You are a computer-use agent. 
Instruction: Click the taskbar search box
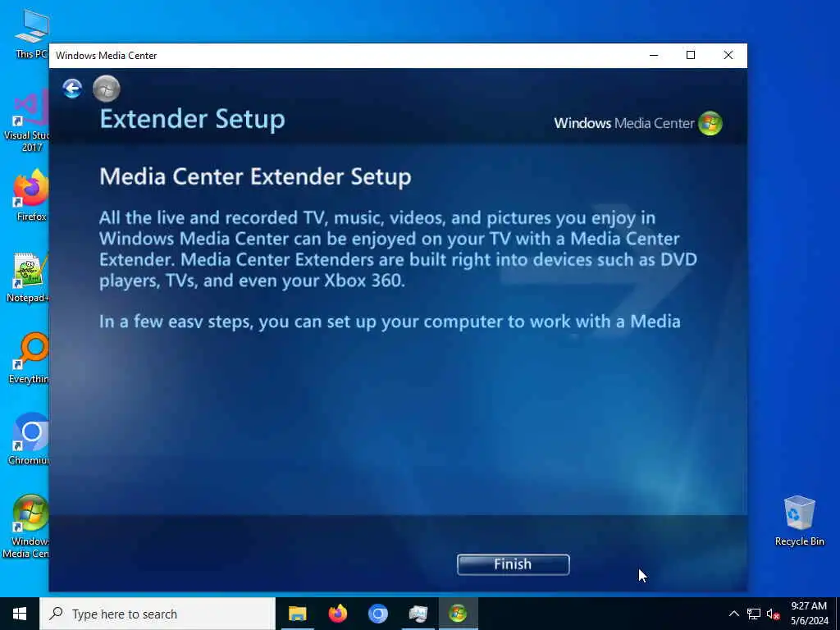tap(157, 614)
